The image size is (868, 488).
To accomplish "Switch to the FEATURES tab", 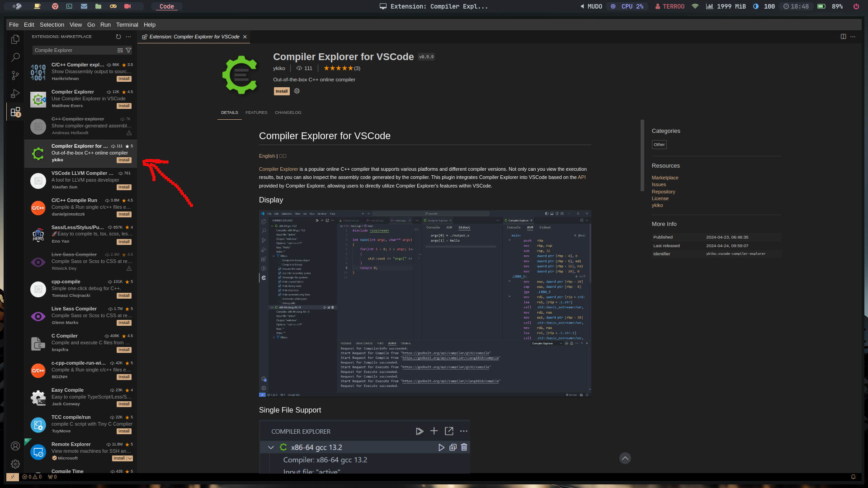I will pos(256,112).
